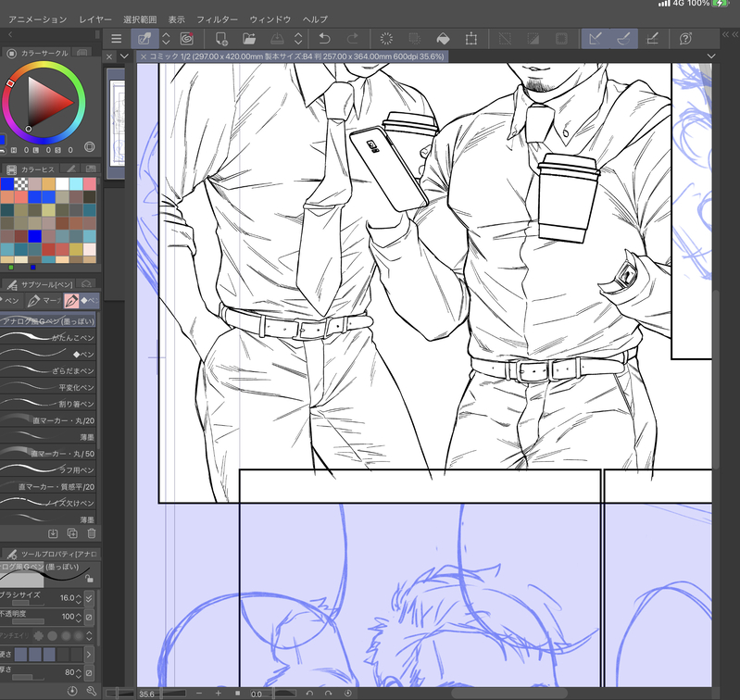Select the がたんこペン brush
The height and width of the screenshot is (700, 740).
coord(47,337)
